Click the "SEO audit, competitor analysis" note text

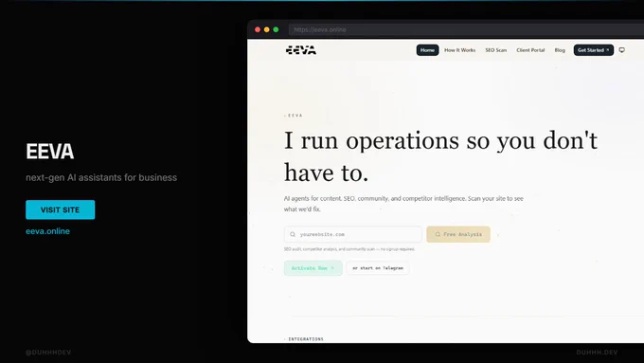[349, 249]
